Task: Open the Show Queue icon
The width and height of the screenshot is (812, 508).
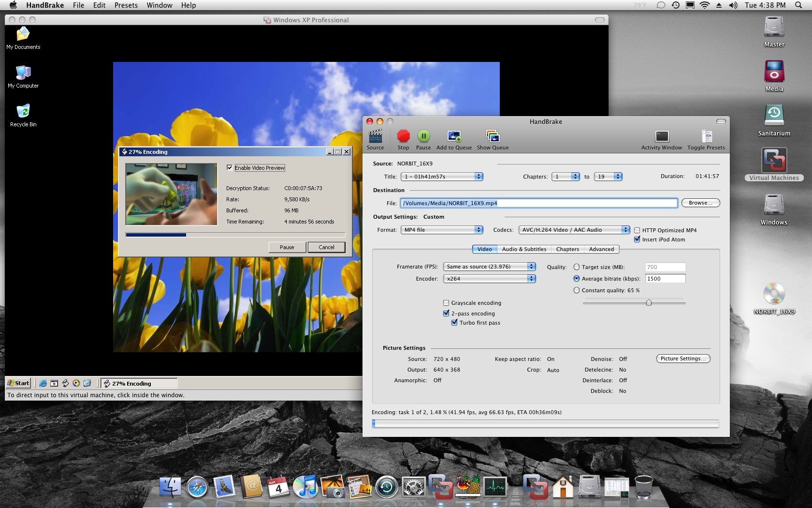Action: [x=493, y=137]
